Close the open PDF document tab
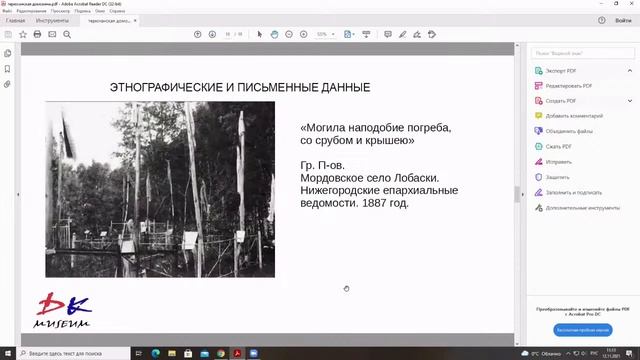 point(135,20)
